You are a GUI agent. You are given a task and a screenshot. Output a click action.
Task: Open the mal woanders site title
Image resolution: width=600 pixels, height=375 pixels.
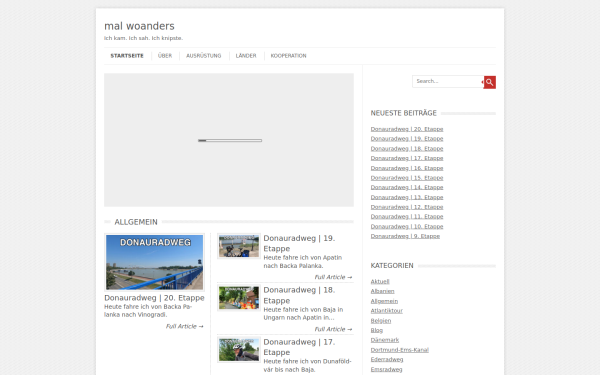point(139,26)
